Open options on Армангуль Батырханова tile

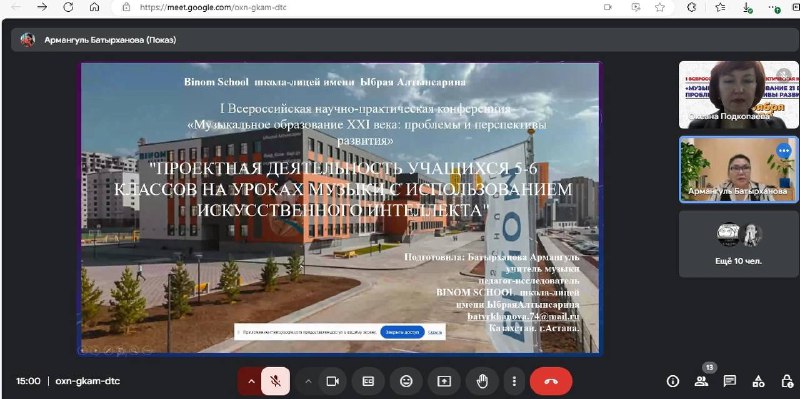coord(784,151)
